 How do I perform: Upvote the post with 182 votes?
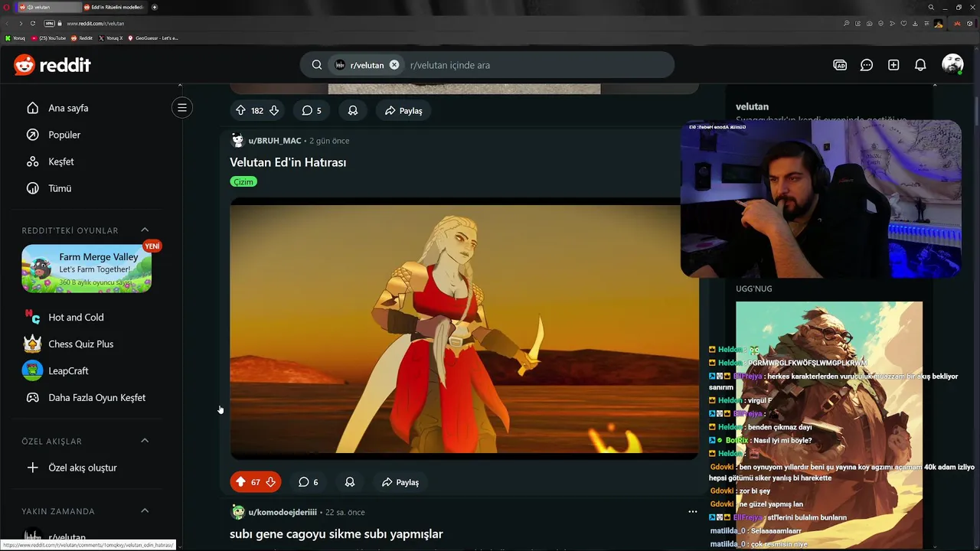click(240, 110)
